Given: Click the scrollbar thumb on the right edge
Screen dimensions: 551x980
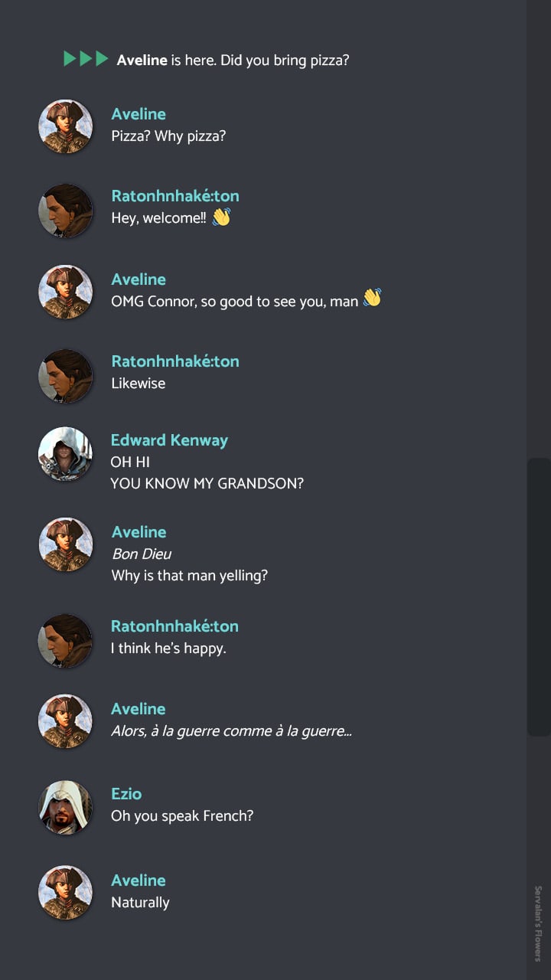Looking at the screenshot, I should [x=539, y=597].
